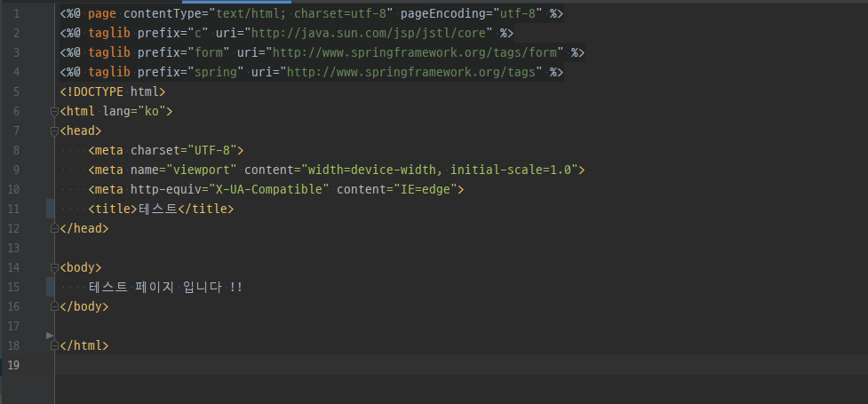The width and height of the screenshot is (868, 404).
Task: Click gutter line number 10
Action: pos(13,189)
